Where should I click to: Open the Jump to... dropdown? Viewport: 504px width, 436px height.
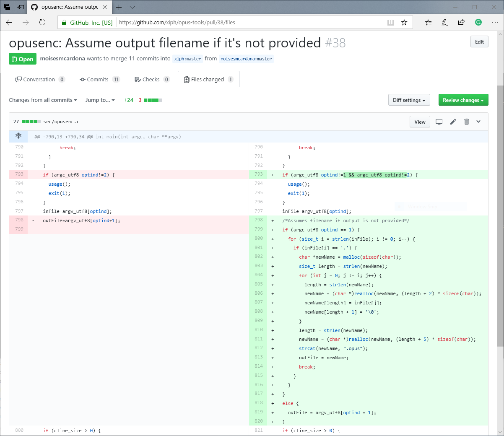tap(100, 100)
